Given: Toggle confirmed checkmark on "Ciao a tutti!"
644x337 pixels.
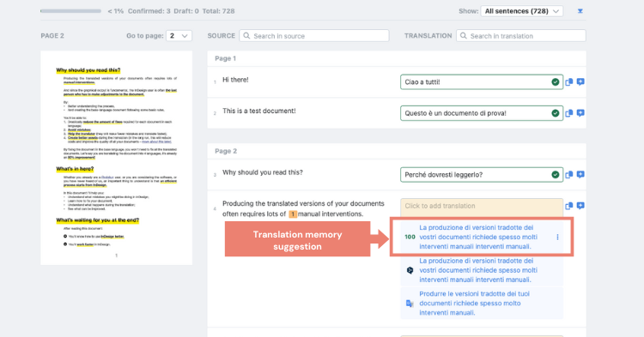Looking at the screenshot, I should (x=556, y=82).
